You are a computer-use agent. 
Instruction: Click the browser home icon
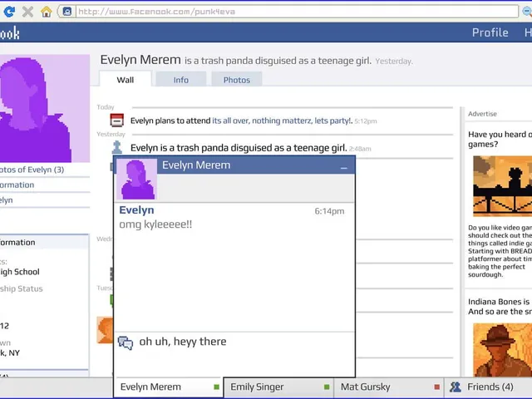47,12
